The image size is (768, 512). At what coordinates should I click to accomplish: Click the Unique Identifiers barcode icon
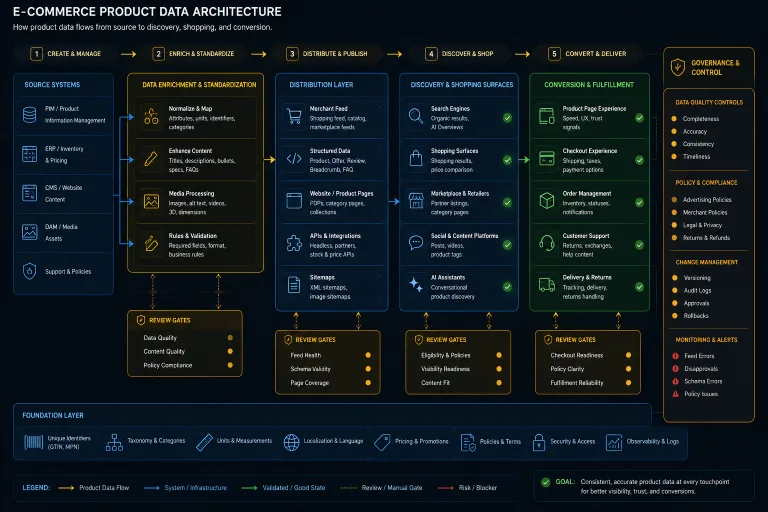33,442
